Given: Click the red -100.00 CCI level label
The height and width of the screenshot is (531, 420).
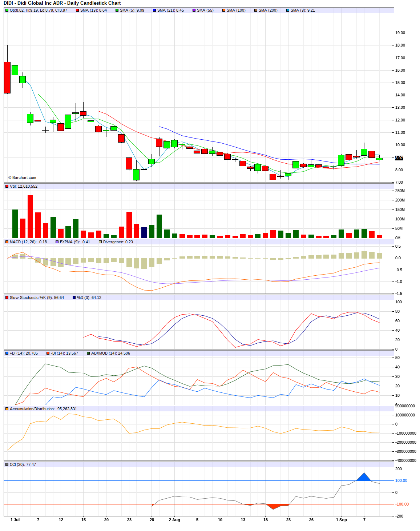Looking at the screenshot, I should (402, 504).
